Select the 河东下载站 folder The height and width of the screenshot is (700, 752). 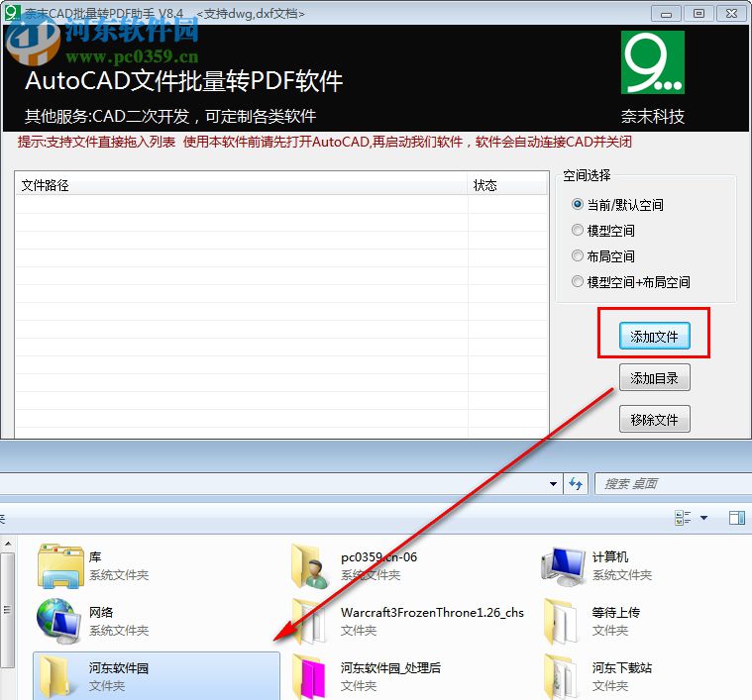coord(598,675)
